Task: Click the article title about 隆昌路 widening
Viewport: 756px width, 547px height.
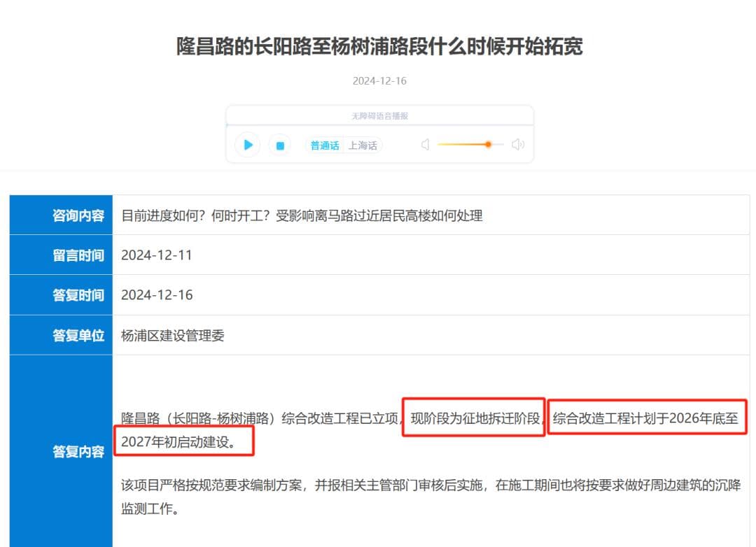Action: click(379, 47)
